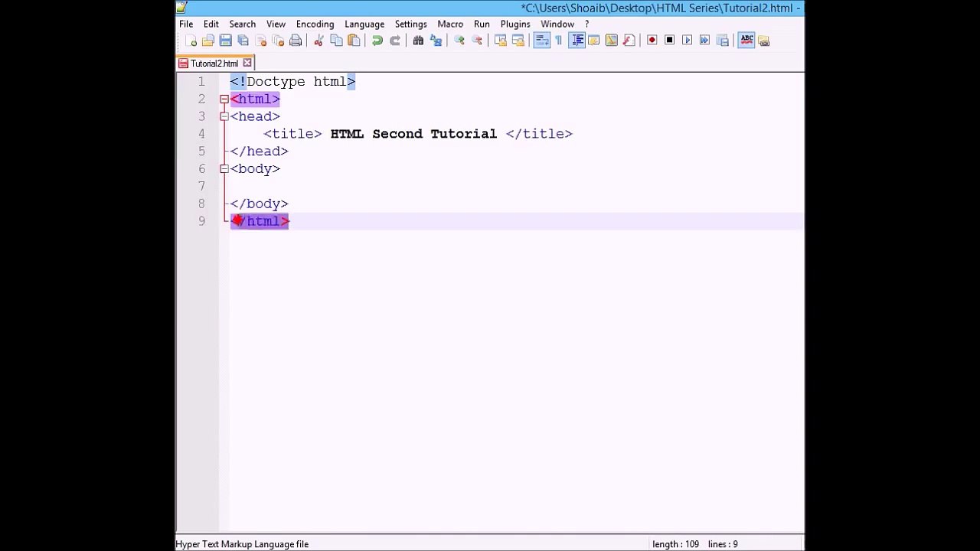Open the View menu
Image resolution: width=980 pixels, height=551 pixels.
point(276,24)
